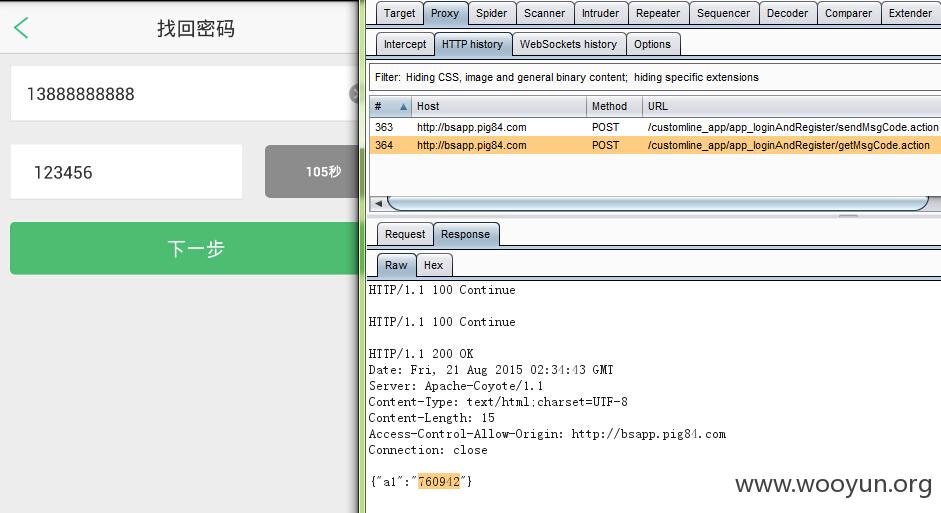
Task: Switch to the Raw view tab
Action: (396, 265)
